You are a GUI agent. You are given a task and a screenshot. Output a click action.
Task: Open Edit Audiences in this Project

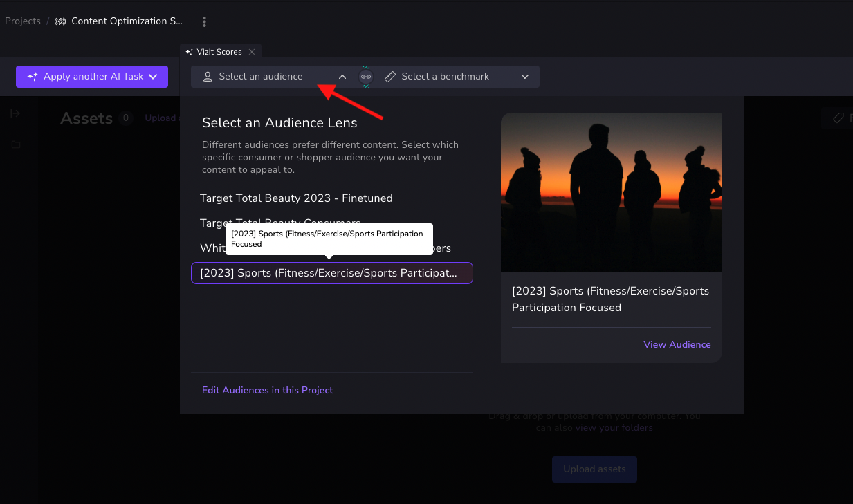pos(267,390)
